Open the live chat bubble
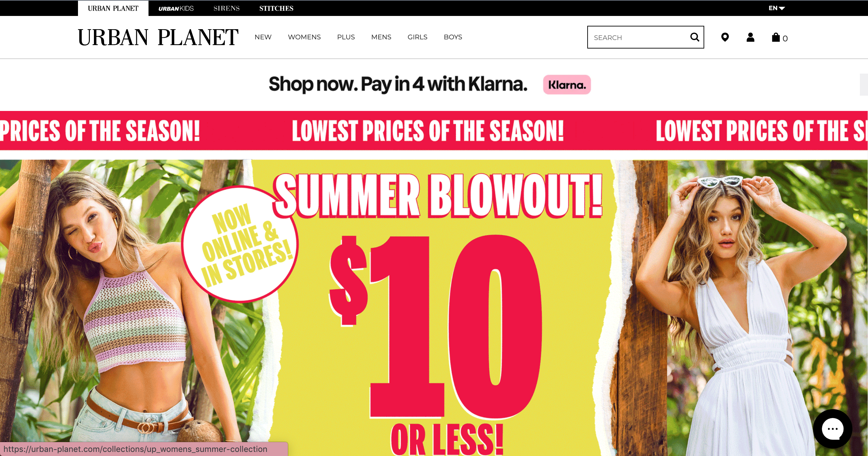 coord(832,429)
